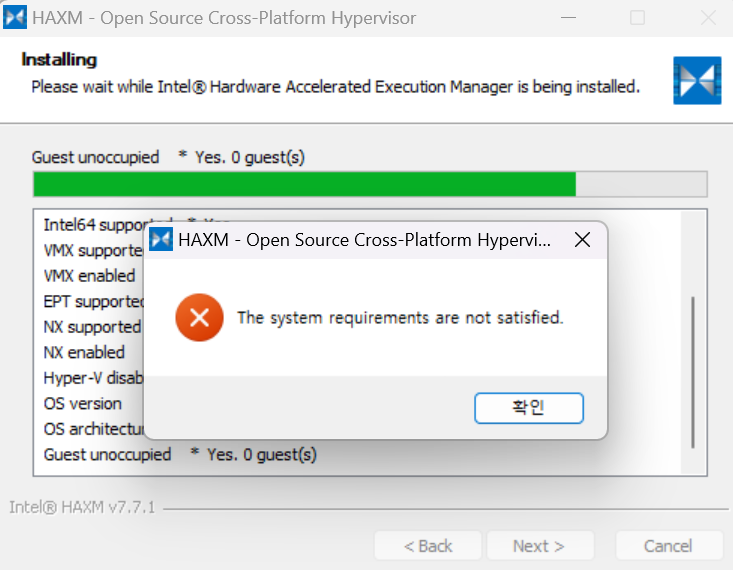Click the 'Intel® HAXM v7.7.1' version label
Screen dimensions: 733x570
point(82,507)
